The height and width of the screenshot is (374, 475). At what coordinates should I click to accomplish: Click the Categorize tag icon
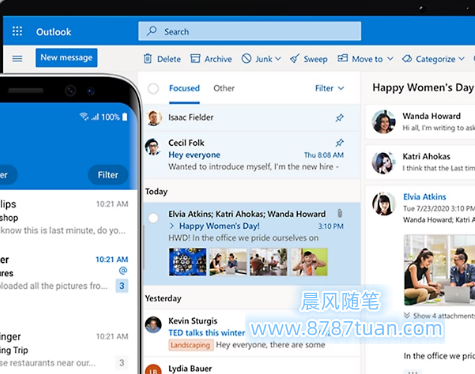pos(407,59)
